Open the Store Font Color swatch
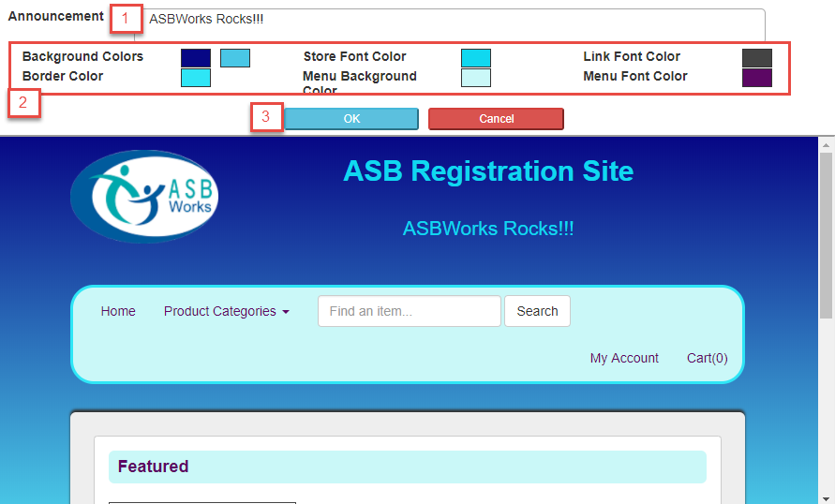Screen dimensions: 835x504 point(475,58)
